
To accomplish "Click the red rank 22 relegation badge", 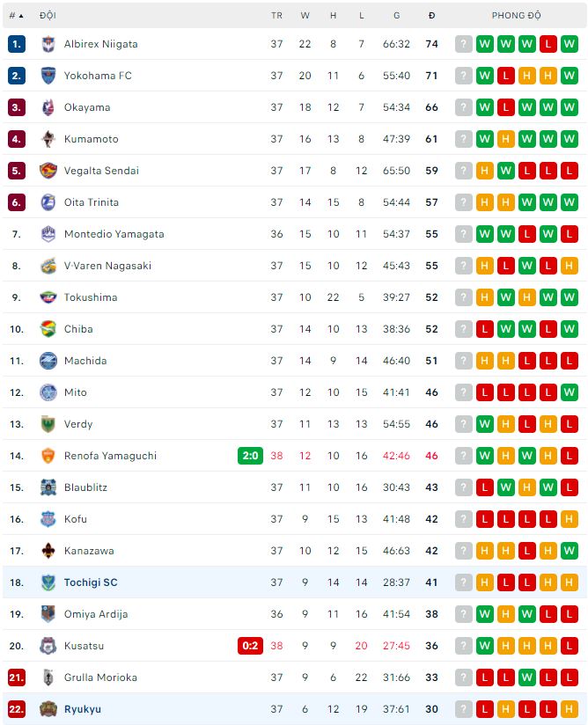I will 17,709.
